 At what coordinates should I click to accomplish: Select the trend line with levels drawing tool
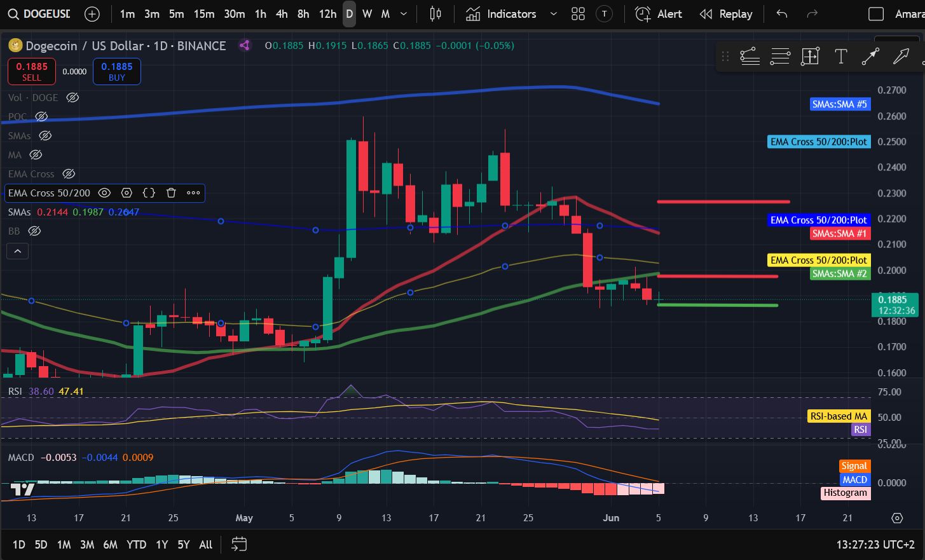[x=750, y=57]
